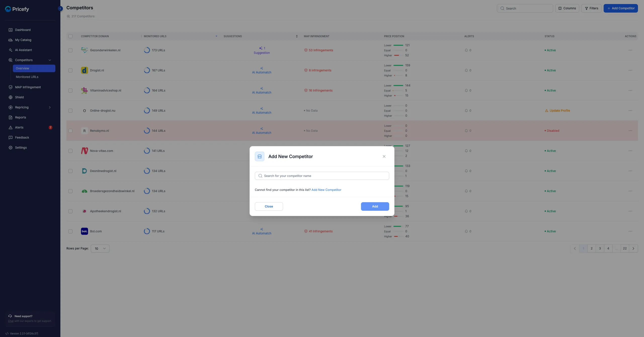Click the Reports document icon
Viewport: 644px width, 337px height.
(x=11, y=117)
